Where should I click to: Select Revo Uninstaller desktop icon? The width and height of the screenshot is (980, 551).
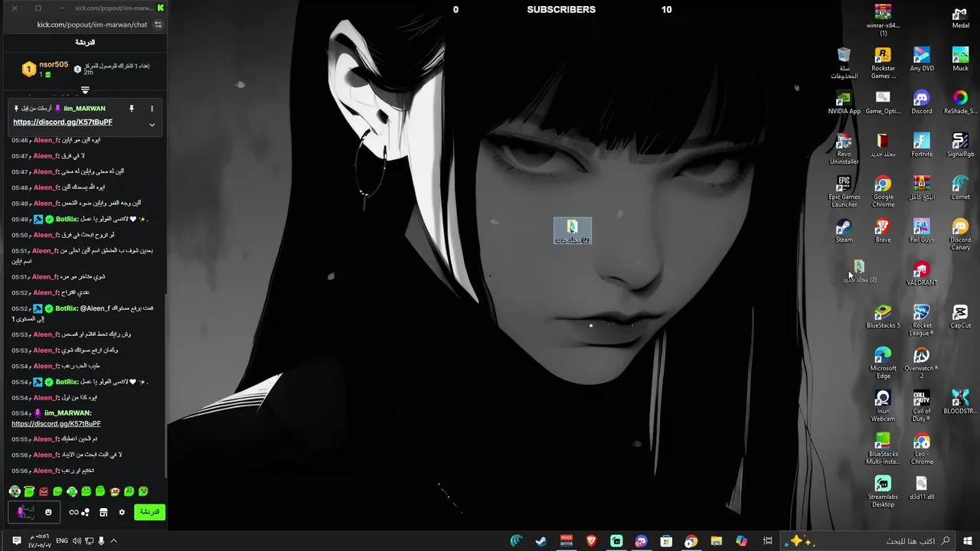coord(844,149)
